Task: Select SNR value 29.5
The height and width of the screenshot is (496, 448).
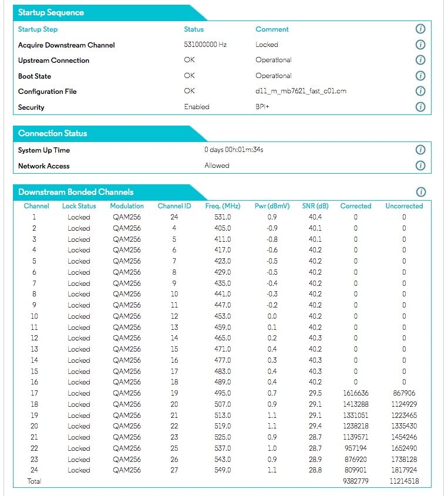Action: tap(315, 393)
